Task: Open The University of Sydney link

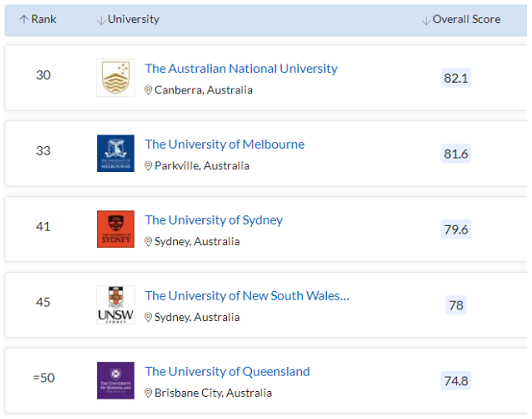Action: point(214,220)
